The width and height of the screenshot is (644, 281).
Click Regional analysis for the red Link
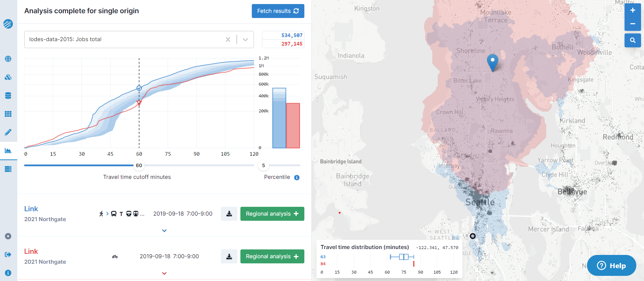(272, 256)
